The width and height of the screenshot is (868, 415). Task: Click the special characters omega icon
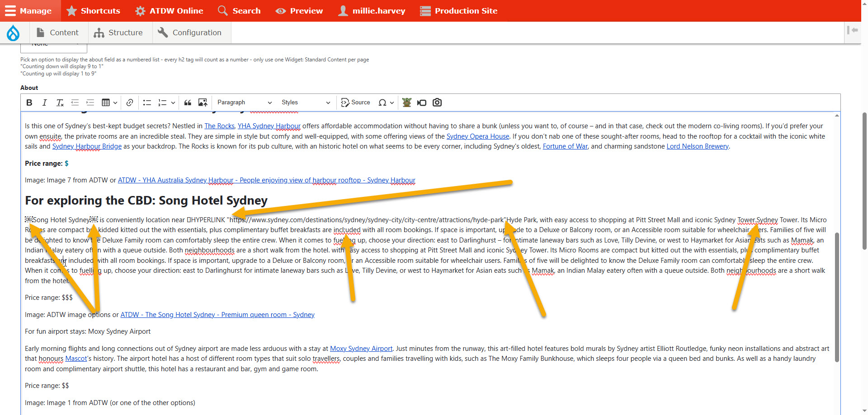point(382,103)
